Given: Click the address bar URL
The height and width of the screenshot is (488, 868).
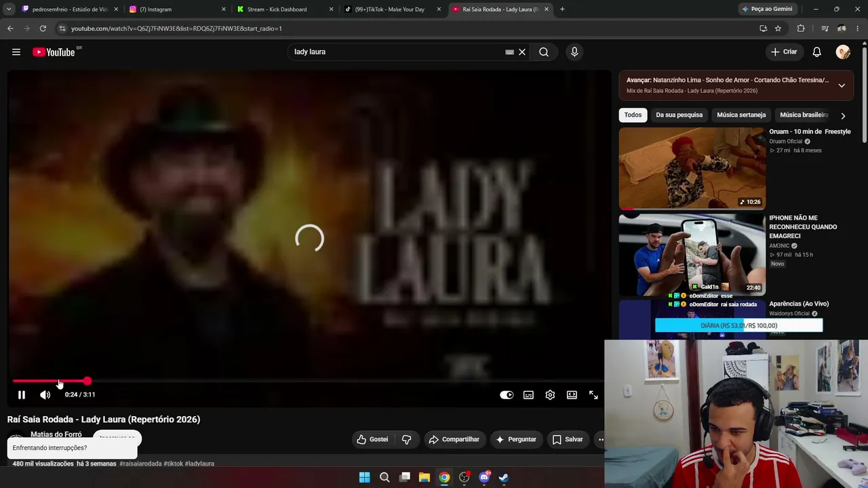Looking at the screenshot, I should 176,28.
